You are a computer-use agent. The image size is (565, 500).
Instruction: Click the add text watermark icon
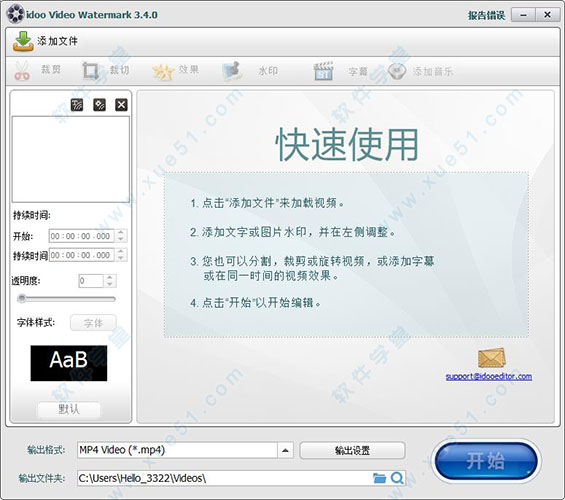coord(77,105)
